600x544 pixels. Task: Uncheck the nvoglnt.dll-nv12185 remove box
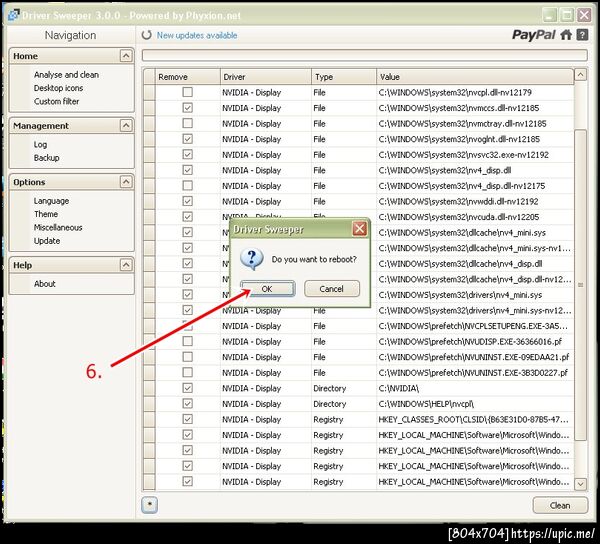click(188, 139)
